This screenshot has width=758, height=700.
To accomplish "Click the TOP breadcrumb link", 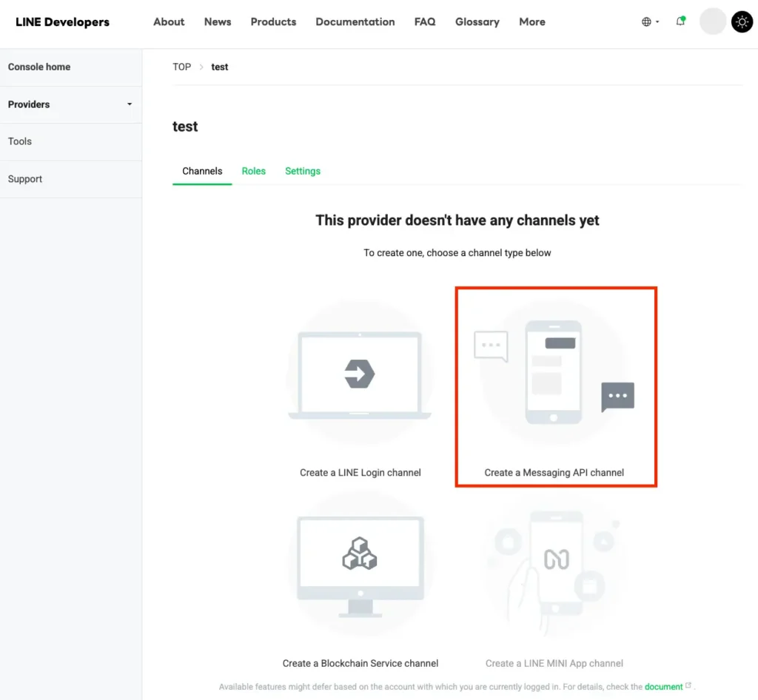I will 182,67.
